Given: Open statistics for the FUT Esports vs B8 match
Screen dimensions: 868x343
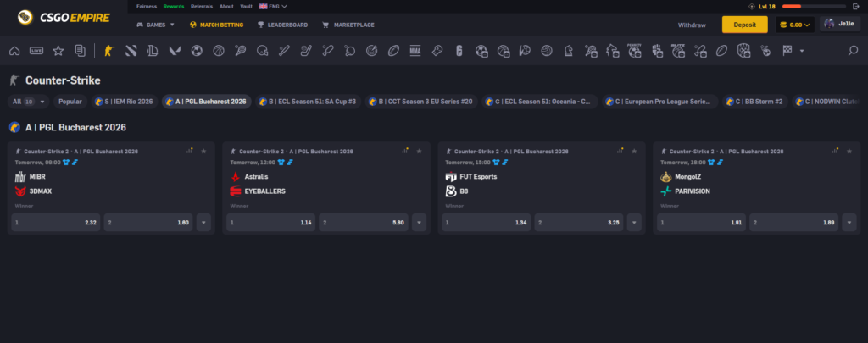Looking at the screenshot, I should click(x=620, y=151).
